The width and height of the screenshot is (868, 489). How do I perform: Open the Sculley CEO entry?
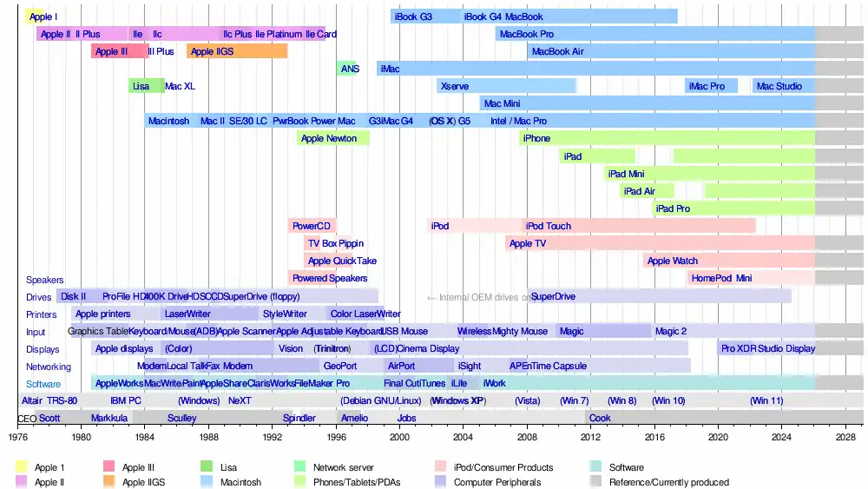[181, 418]
